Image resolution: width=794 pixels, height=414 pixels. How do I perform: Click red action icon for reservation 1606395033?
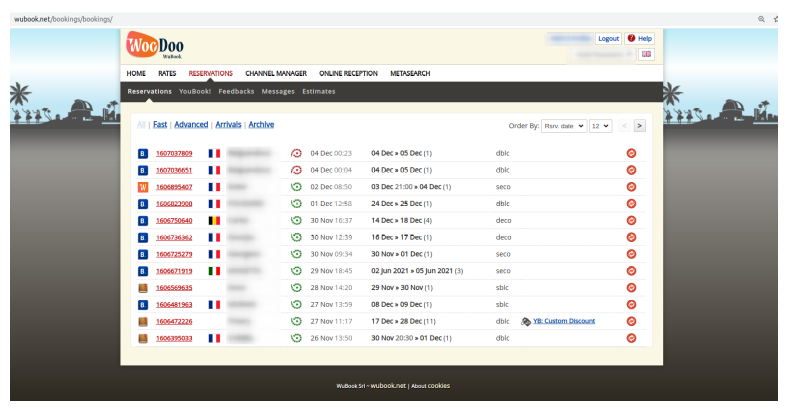point(631,338)
